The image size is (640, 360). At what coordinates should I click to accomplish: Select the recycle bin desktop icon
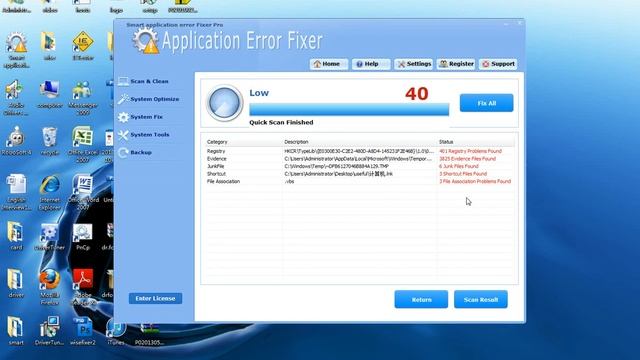49,142
